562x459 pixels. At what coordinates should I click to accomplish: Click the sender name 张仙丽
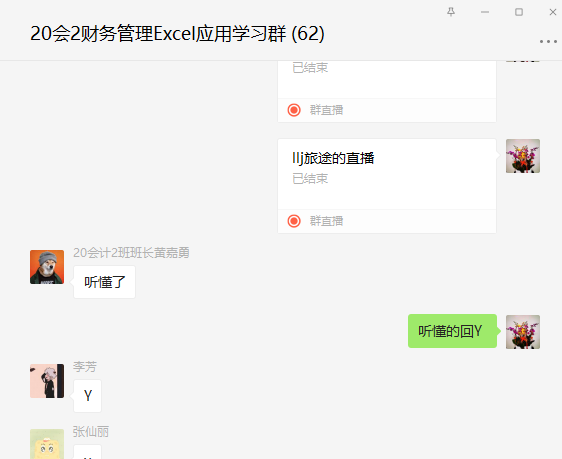(91, 432)
